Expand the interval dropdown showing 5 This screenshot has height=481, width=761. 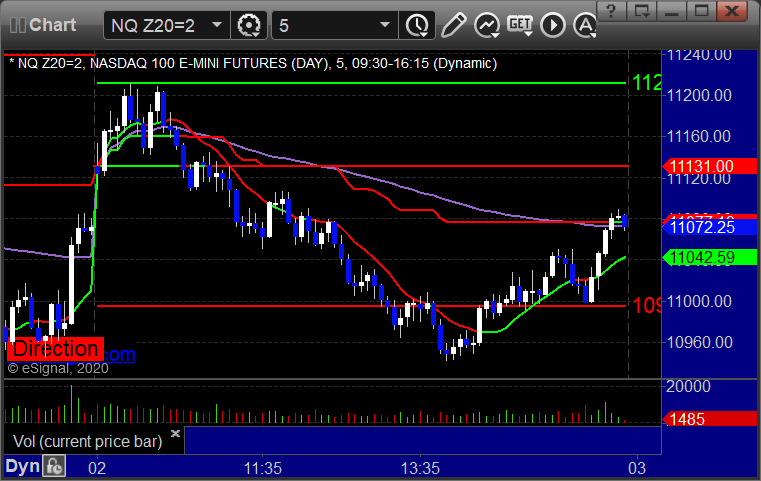click(x=385, y=25)
